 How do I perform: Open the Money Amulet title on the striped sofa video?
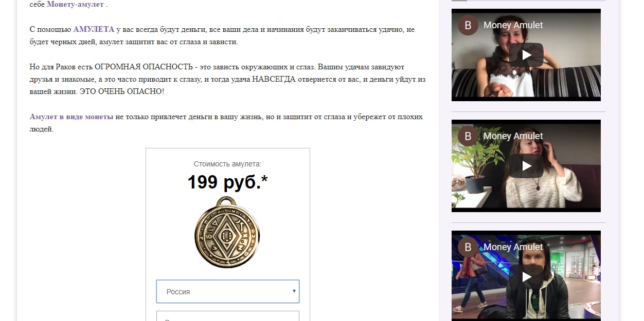513,25
